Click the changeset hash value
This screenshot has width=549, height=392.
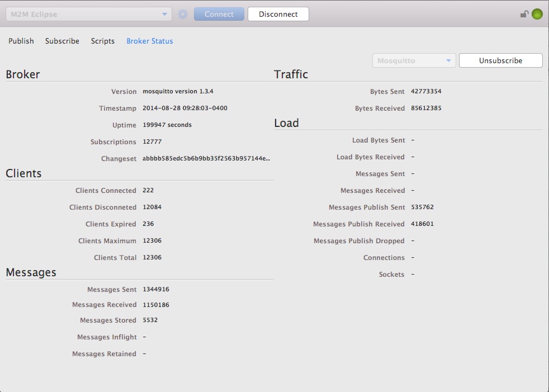206,158
